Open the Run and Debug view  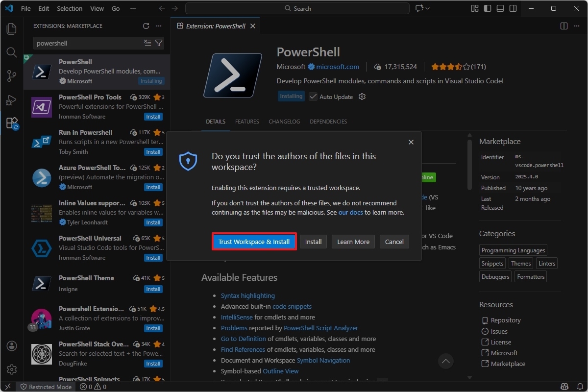pyautogui.click(x=12, y=100)
